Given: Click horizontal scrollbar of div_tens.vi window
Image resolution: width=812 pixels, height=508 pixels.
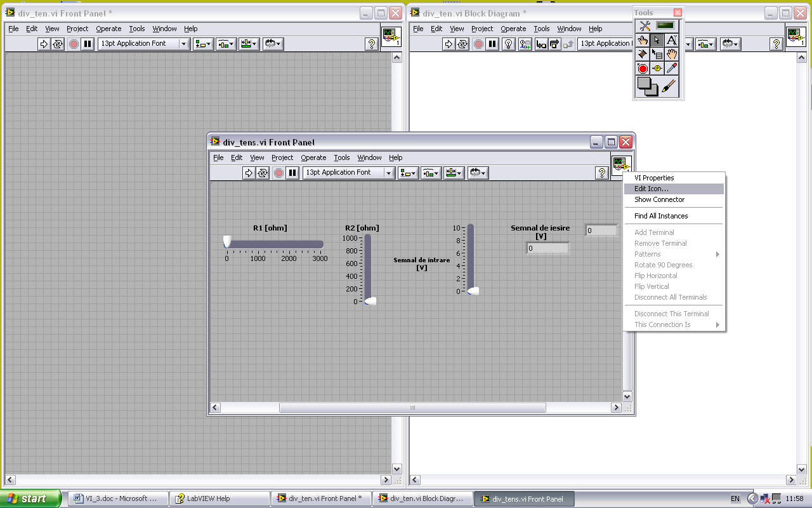Looking at the screenshot, I should (413, 408).
